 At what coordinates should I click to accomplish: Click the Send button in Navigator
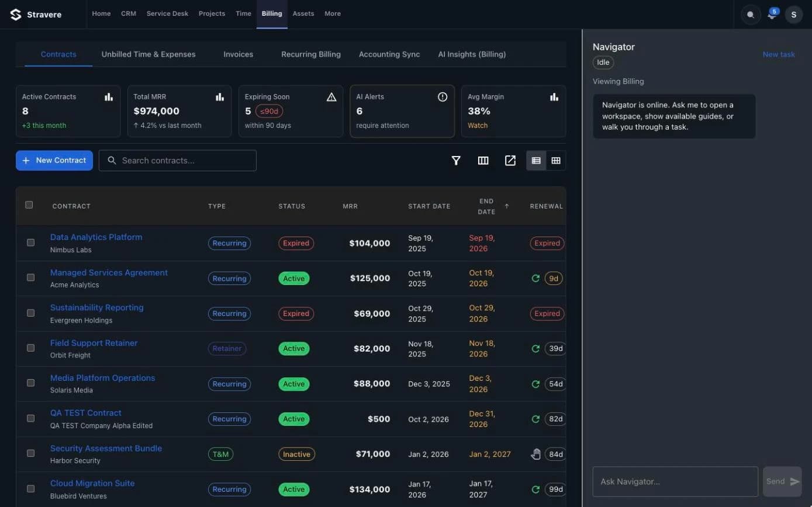[782, 481]
